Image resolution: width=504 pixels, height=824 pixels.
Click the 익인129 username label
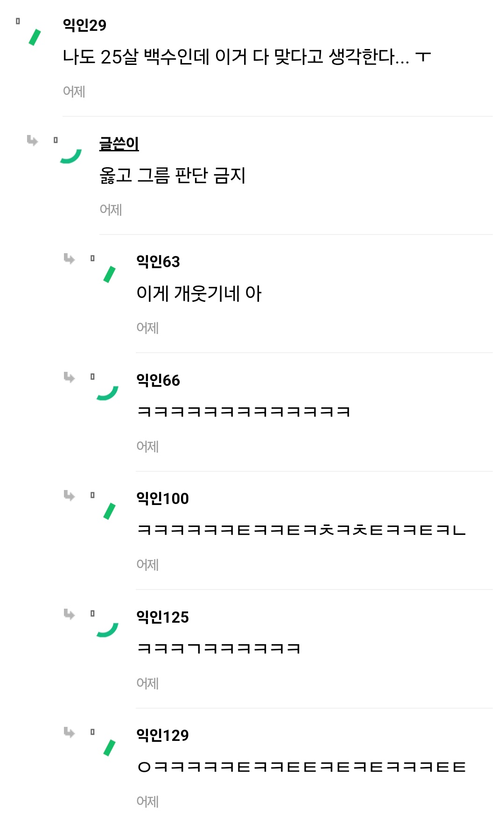tap(162, 735)
